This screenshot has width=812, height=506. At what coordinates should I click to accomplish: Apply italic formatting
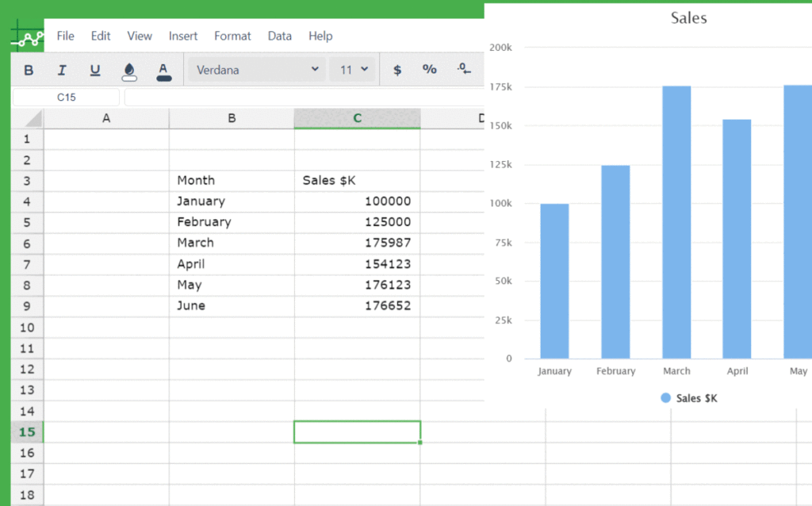[61, 70]
